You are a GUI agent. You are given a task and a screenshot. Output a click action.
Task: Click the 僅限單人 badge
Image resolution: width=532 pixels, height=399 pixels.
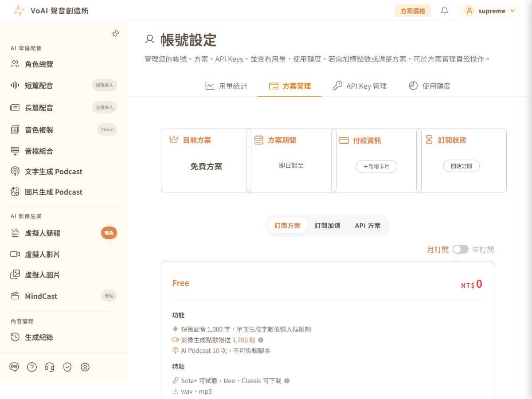[105, 85]
